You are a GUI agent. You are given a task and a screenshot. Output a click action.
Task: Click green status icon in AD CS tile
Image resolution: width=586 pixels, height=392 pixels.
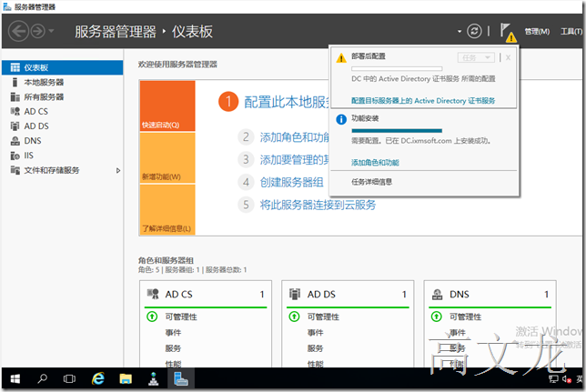[x=152, y=317]
